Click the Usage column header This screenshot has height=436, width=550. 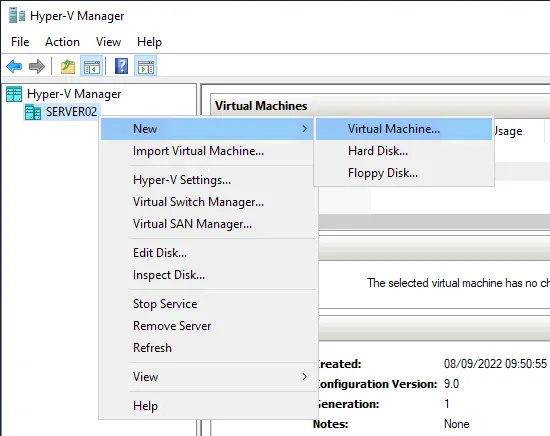pos(508,131)
